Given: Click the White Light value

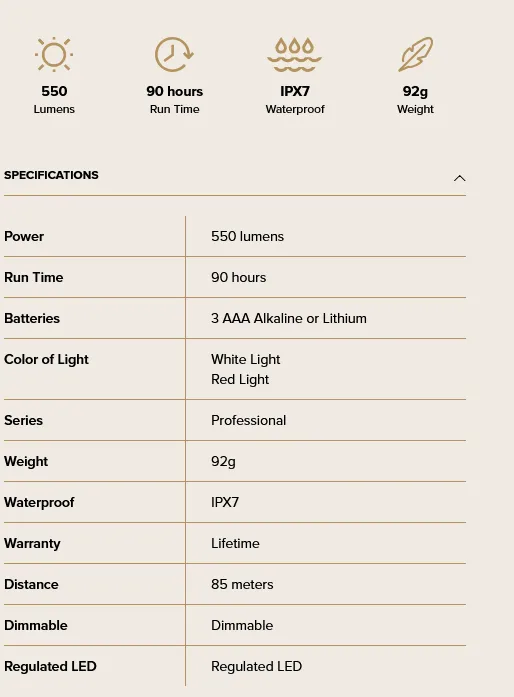Looking at the screenshot, I should (x=245, y=359).
